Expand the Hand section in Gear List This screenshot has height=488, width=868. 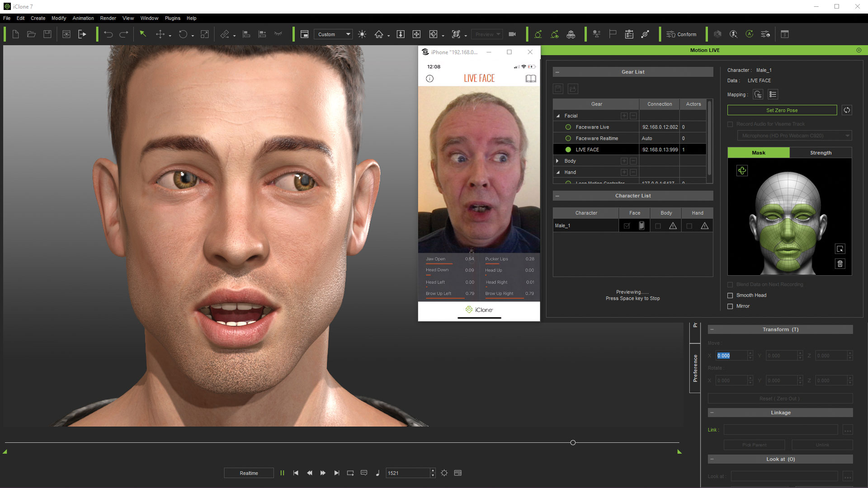(557, 172)
